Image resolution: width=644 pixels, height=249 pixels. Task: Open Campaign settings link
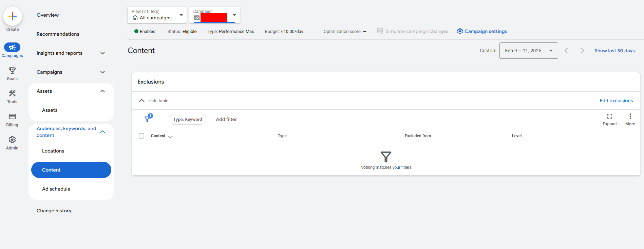[x=486, y=31]
